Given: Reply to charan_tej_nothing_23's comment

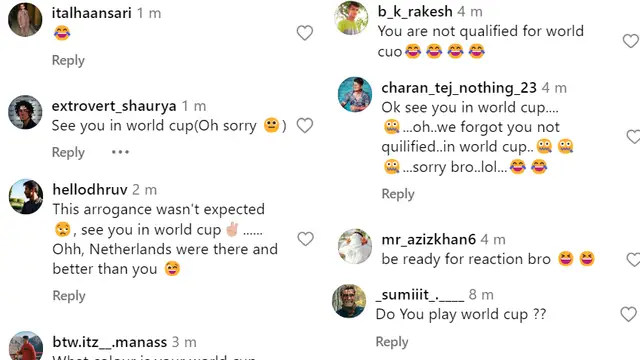Looking at the screenshot, I should [398, 194].
